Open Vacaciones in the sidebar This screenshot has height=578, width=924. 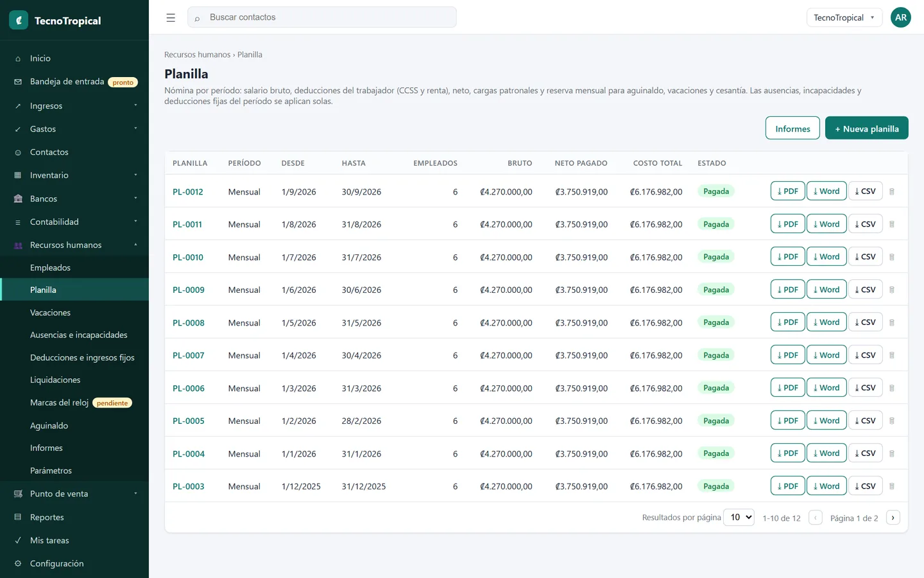coord(74,312)
